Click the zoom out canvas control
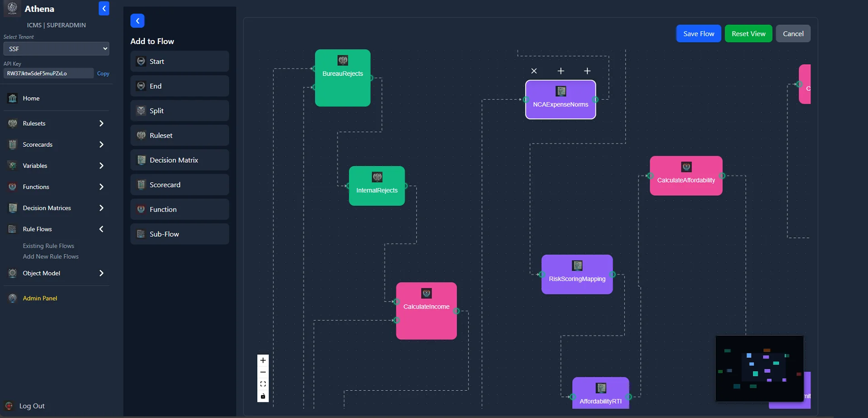The image size is (868, 418). (x=263, y=372)
